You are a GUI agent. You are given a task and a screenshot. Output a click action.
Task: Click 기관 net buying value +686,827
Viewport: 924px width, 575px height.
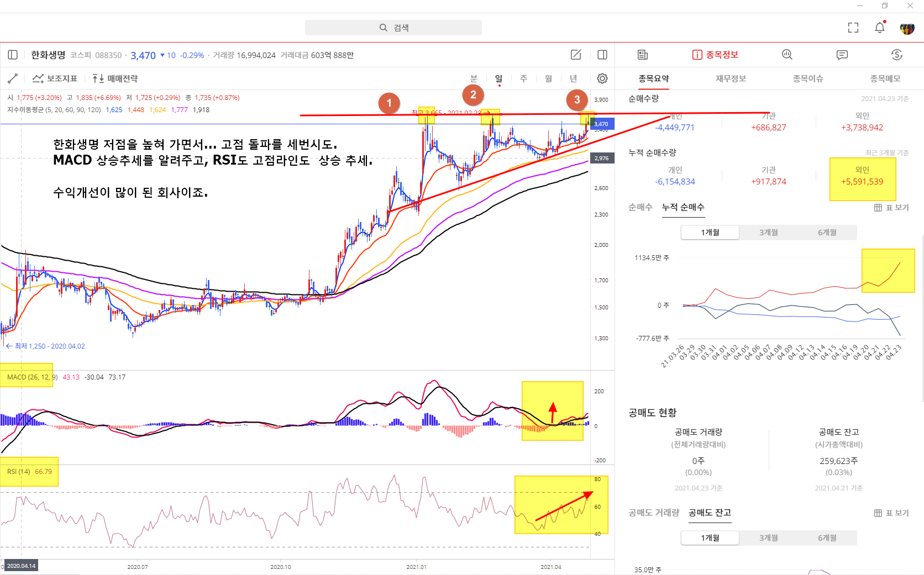click(x=769, y=128)
